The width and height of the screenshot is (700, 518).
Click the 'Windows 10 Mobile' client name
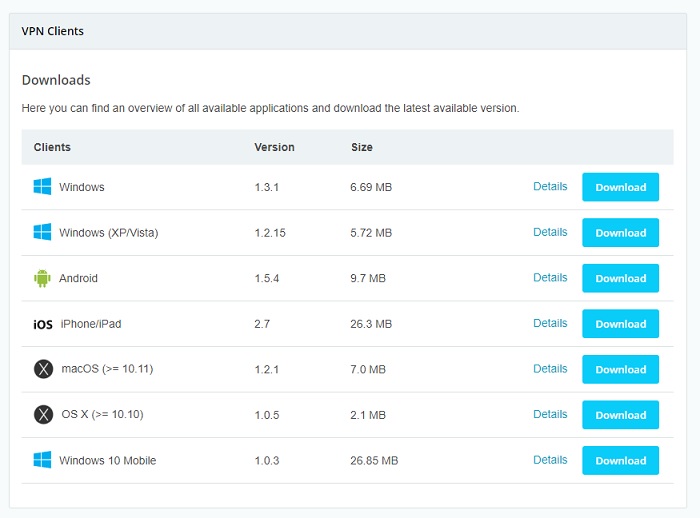108,460
